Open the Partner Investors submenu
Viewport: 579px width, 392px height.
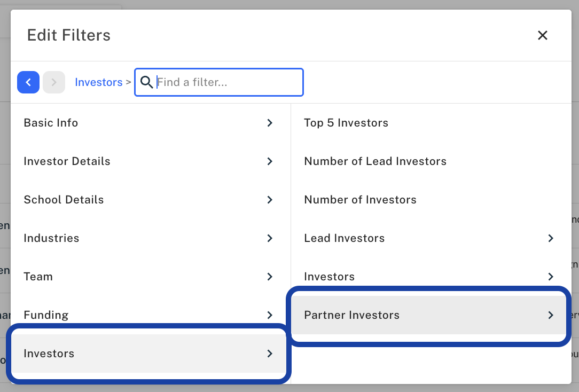[428, 315]
